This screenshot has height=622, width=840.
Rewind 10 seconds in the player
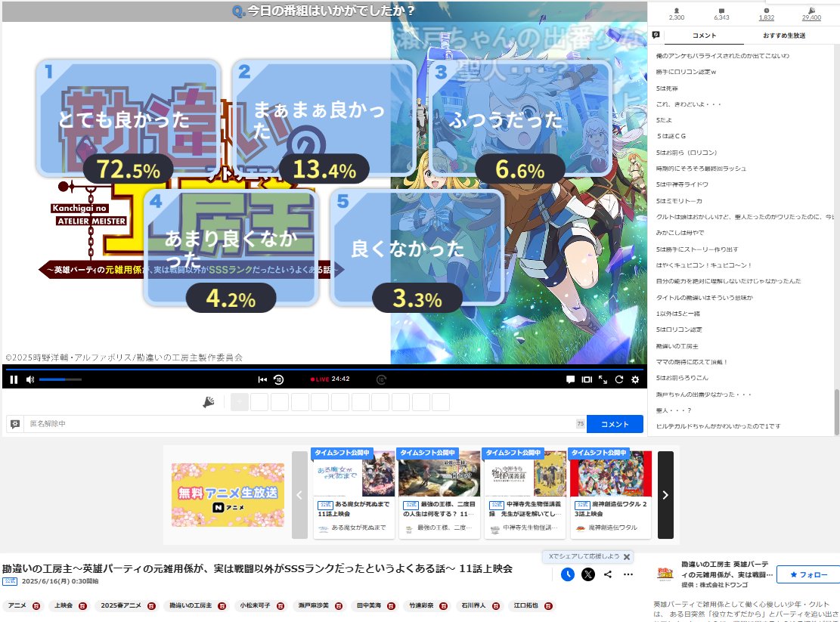[278, 379]
